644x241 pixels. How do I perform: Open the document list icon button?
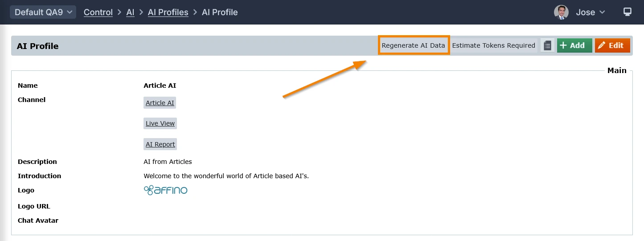point(548,45)
